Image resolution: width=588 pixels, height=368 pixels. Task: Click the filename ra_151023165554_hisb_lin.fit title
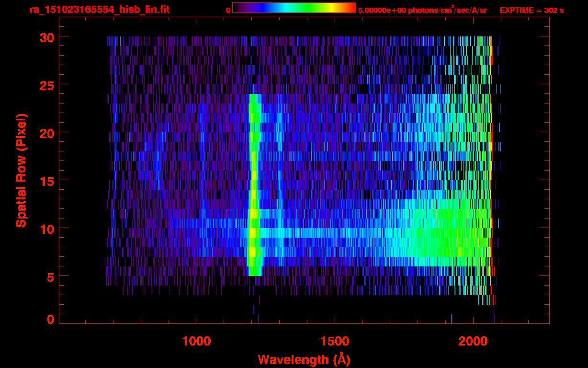[x=99, y=10]
